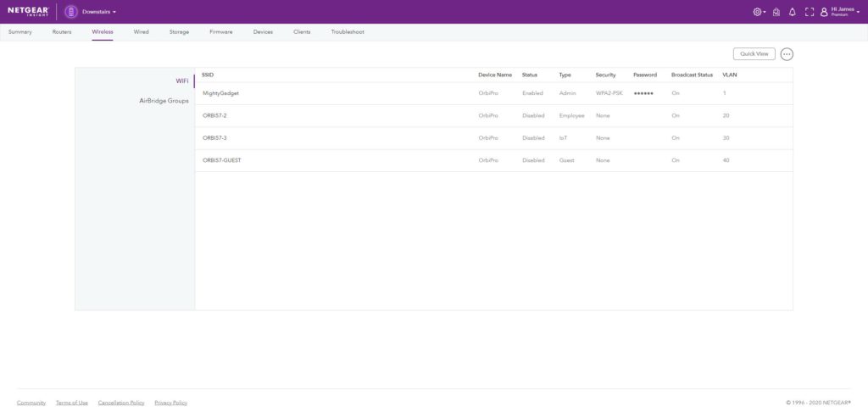The width and height of the screenshot is (868, 417).
Task: Open the settings gear menu
Action: 758,12
